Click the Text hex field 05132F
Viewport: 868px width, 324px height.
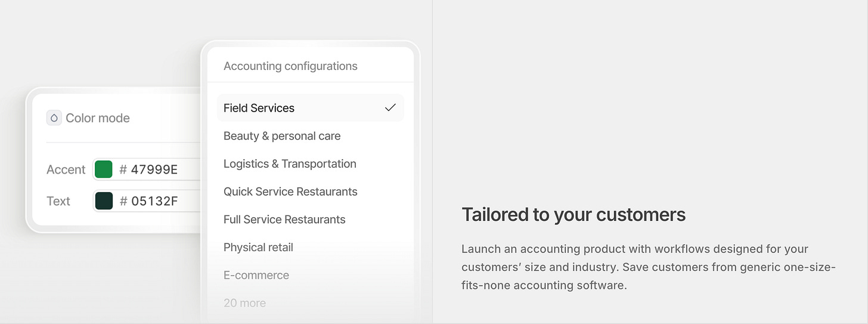click(147, 201)
